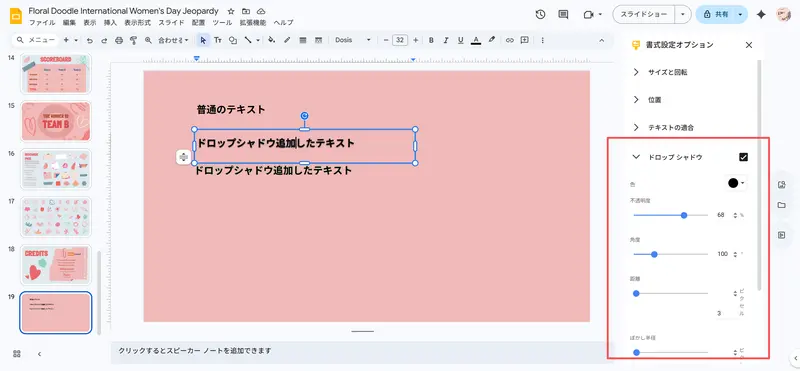
Task: Click the print icon
Action: pyautogui.click(x=119, y=40)
